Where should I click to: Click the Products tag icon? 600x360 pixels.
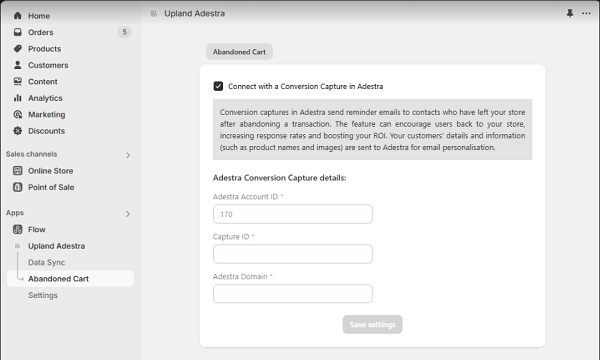tap(18, 49)
